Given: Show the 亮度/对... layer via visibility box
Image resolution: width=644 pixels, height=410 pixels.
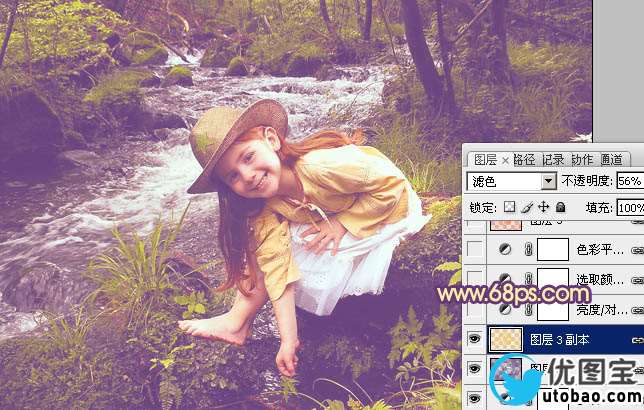Looking at the screenshot, I should coord(475,310).
